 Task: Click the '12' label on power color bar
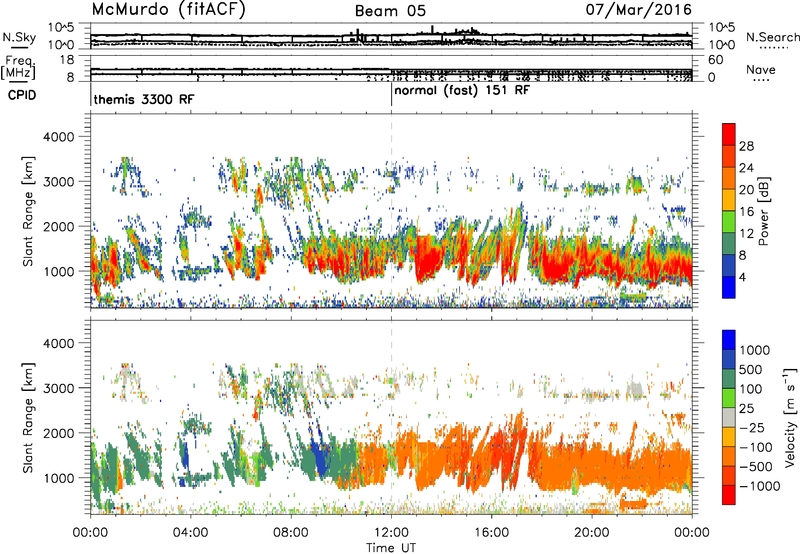point(746,234)
